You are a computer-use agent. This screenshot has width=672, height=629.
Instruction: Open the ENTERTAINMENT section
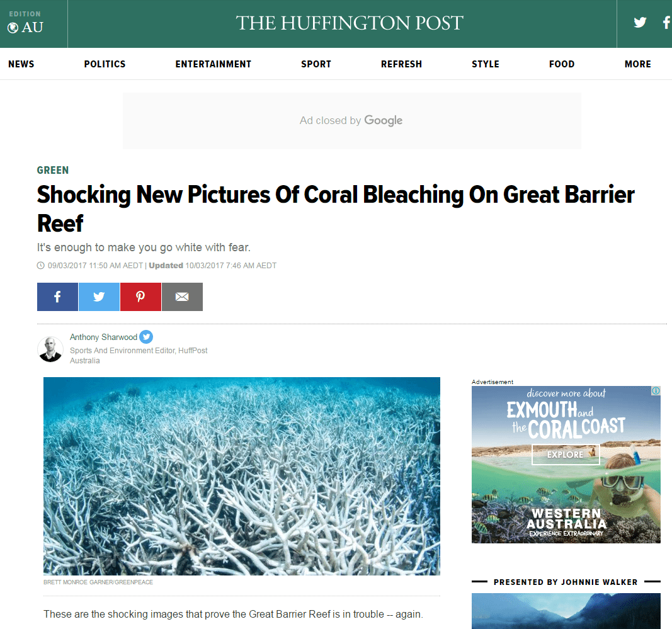tap(213, 64)
